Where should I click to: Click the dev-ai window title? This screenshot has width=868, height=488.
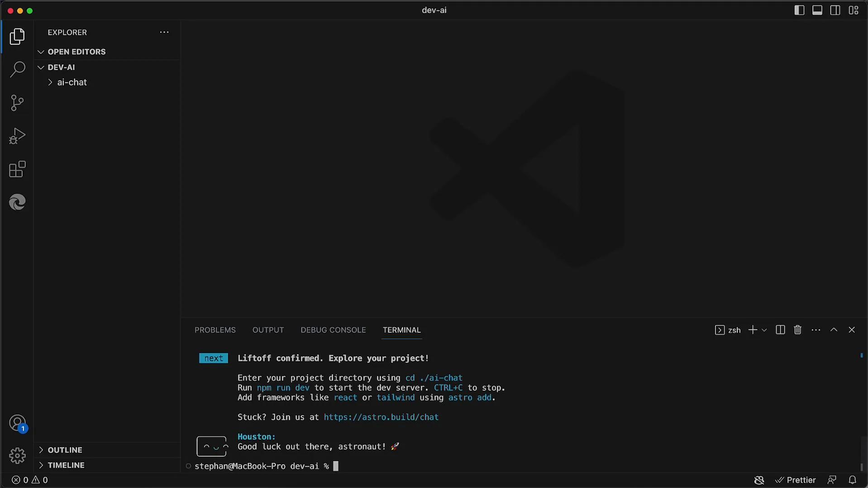(434, 10)
